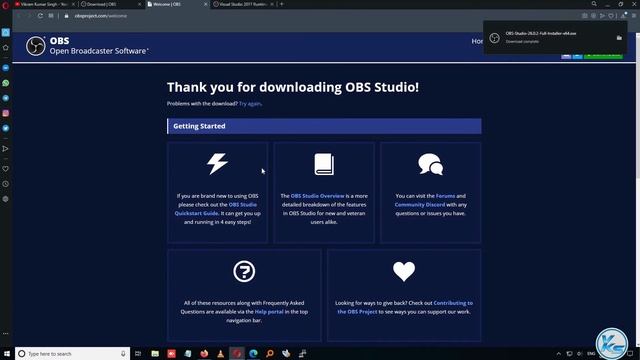The width and height of the screenshot is (640, 360).
Task: Open Contributing to the OBS Project link
Action: [405, 307]
